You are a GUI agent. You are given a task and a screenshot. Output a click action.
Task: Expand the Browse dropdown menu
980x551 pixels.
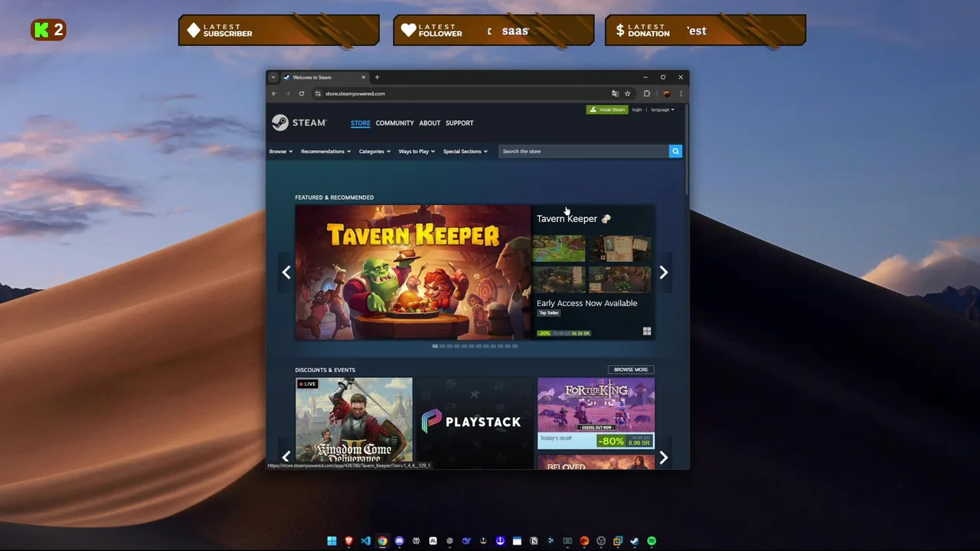pyautogui.click(x=280, y=152)
